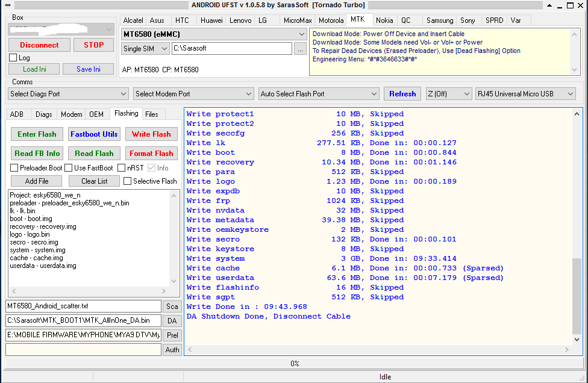
Task: Enable the Selective Flash checkbox
Action: pyautogui.click(x=128, y=181)
